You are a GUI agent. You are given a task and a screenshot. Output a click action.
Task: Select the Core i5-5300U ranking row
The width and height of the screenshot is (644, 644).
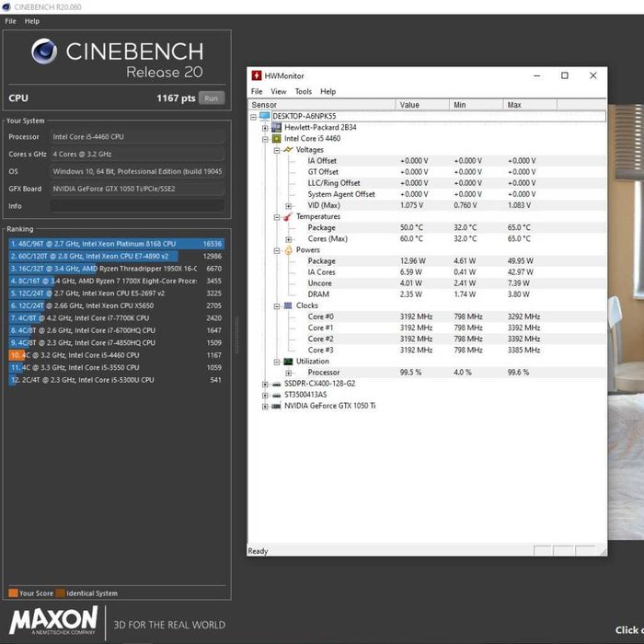tap(116, 380)
